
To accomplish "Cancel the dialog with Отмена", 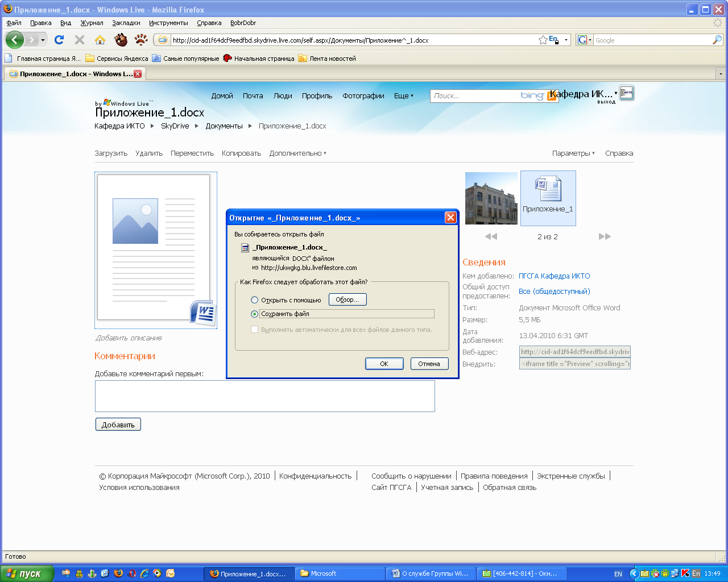I will (429, 364).
